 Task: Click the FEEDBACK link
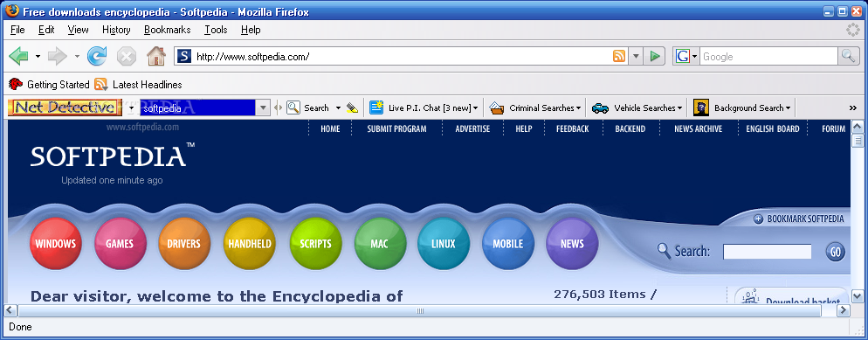572,129
